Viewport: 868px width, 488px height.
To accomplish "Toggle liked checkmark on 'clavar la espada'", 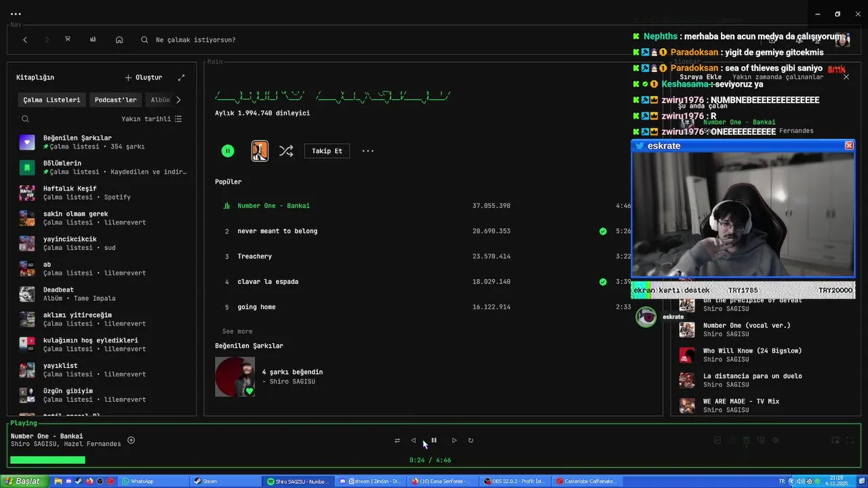I will [603, 282].
